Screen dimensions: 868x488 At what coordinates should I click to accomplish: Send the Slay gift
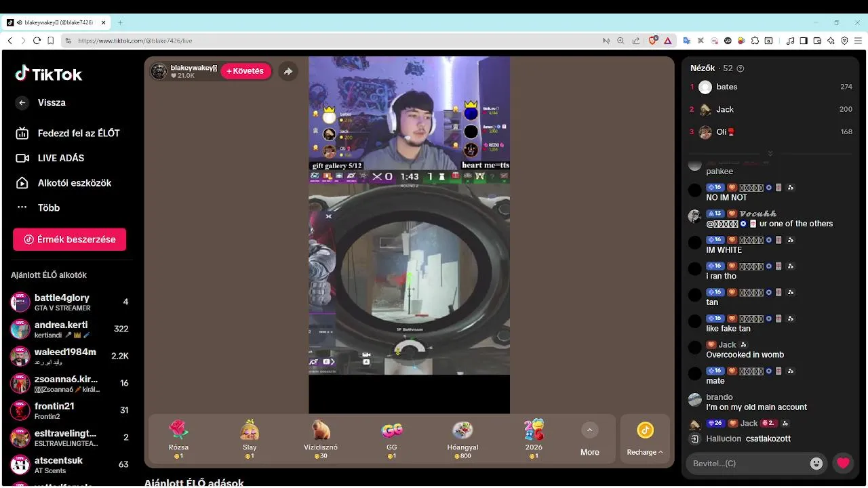(x=250, y=439)
